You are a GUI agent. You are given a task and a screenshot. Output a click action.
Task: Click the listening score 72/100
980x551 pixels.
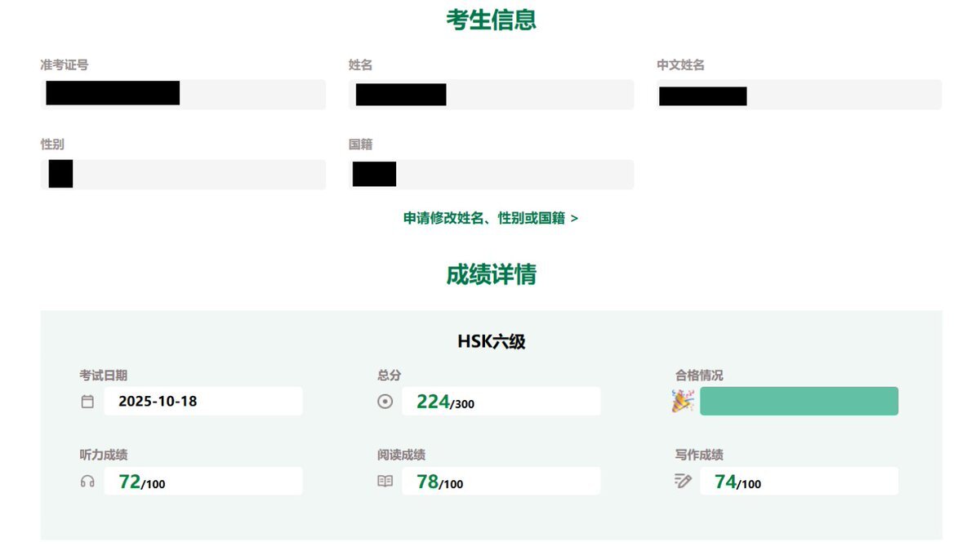[x=142, y=482]
